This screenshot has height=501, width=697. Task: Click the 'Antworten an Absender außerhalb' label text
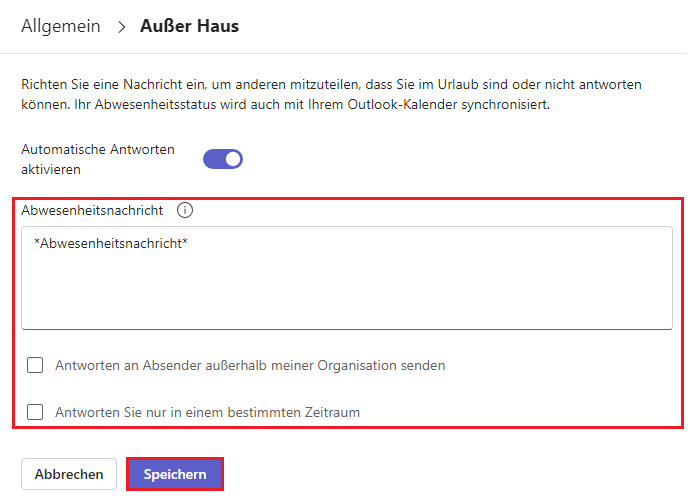tap(250, 365)
